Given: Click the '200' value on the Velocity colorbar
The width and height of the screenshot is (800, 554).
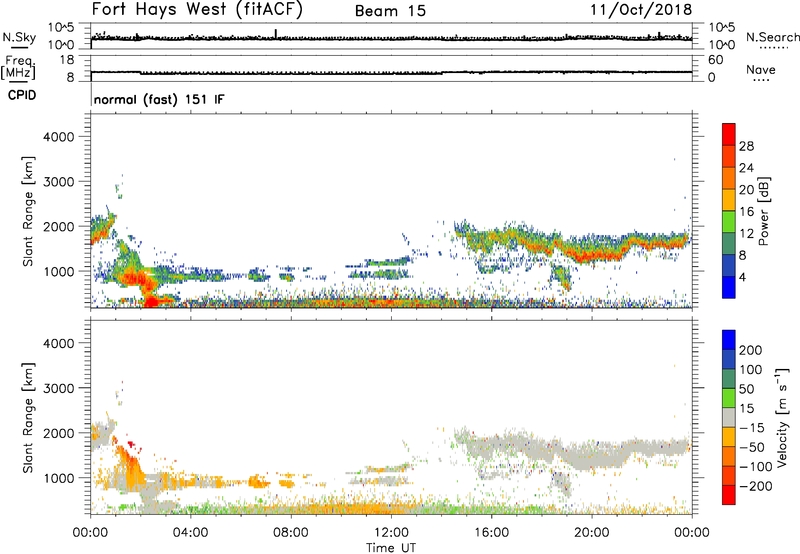Looking at the screenshot, I should click(751, 350).
